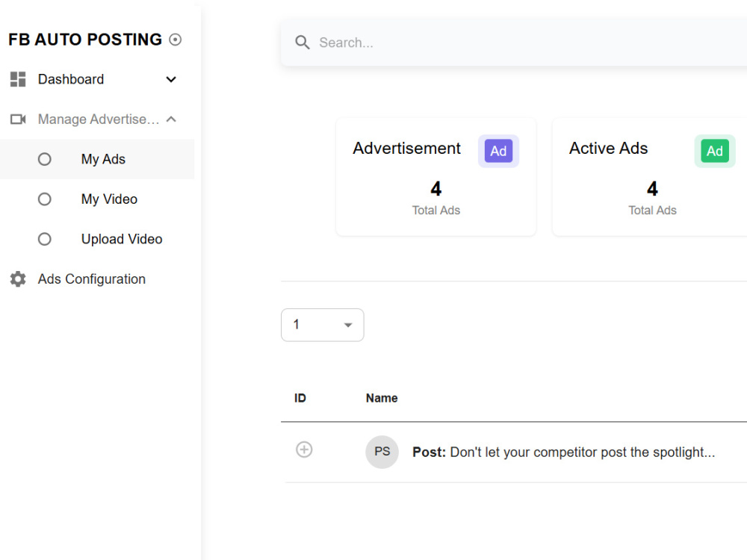Open the post "Don't let your competitor" text
This screenshot has height=560, width=747.
(x=563, y=452)
